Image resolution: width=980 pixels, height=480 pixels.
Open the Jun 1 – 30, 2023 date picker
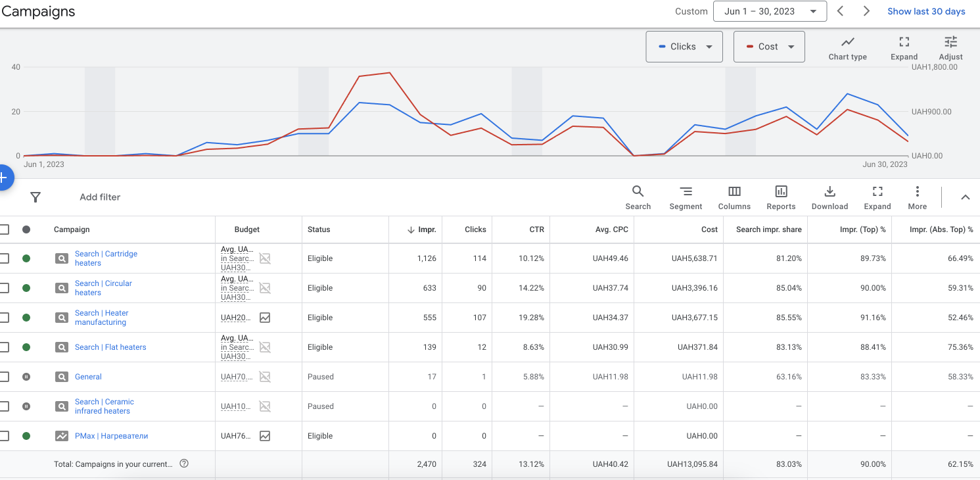click(x=769, y=11)
